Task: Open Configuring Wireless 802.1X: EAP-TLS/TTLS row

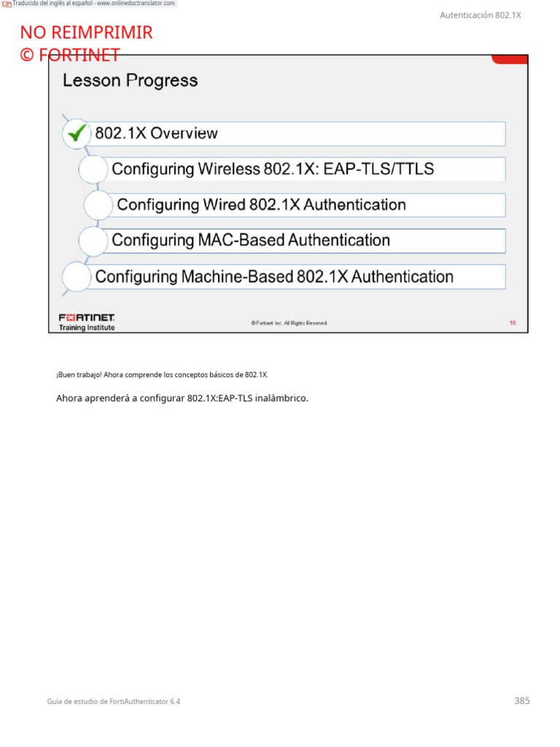Action: (303, 169)
